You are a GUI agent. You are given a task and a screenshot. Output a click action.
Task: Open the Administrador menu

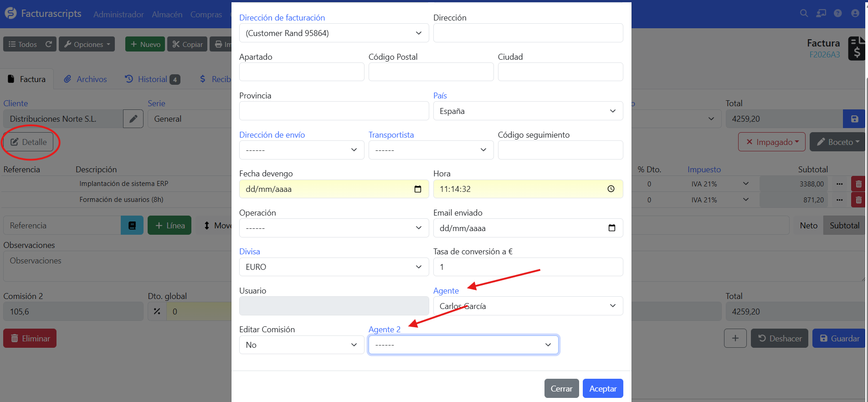tap(118, 15)
